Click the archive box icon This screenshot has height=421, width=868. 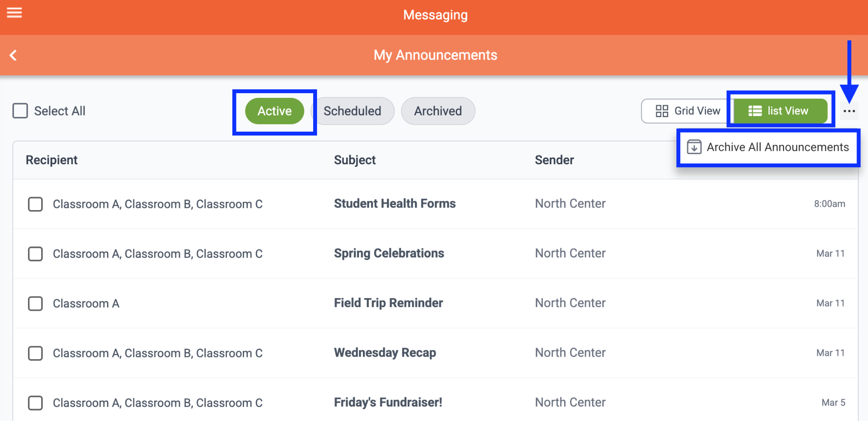pyautogui.click(x=694, y=147)
